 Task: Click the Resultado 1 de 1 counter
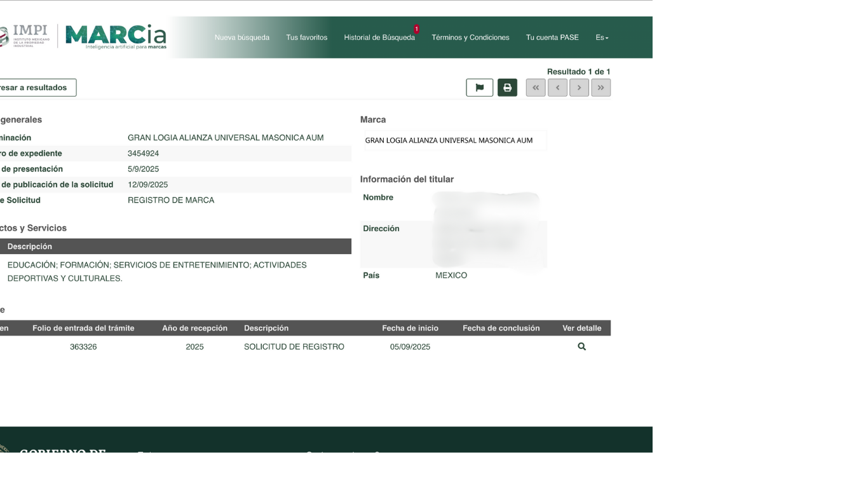[x=579, y=72]
